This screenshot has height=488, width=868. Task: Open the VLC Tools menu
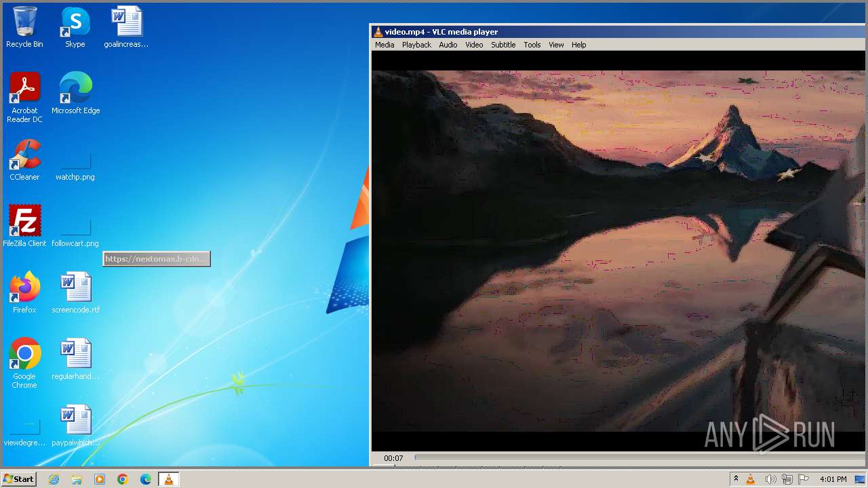[532, 45]
